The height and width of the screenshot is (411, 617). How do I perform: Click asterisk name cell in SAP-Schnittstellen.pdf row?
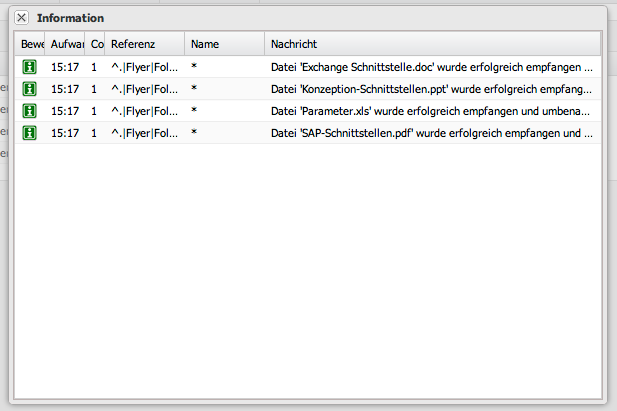click(x=194, y=133)
